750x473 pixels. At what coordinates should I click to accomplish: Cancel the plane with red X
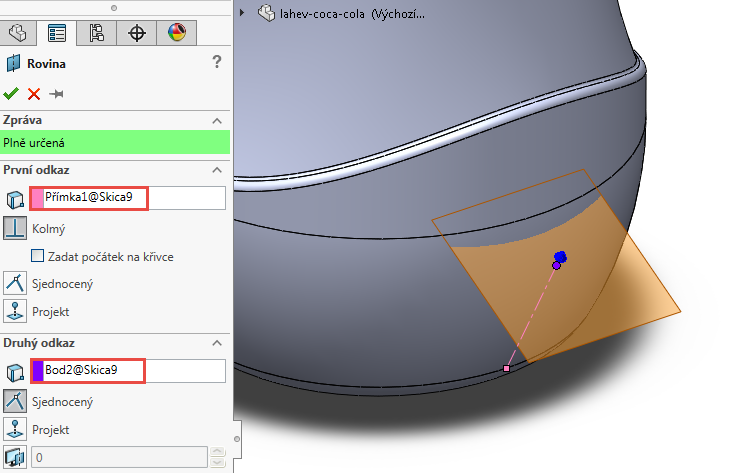(34, 94)
